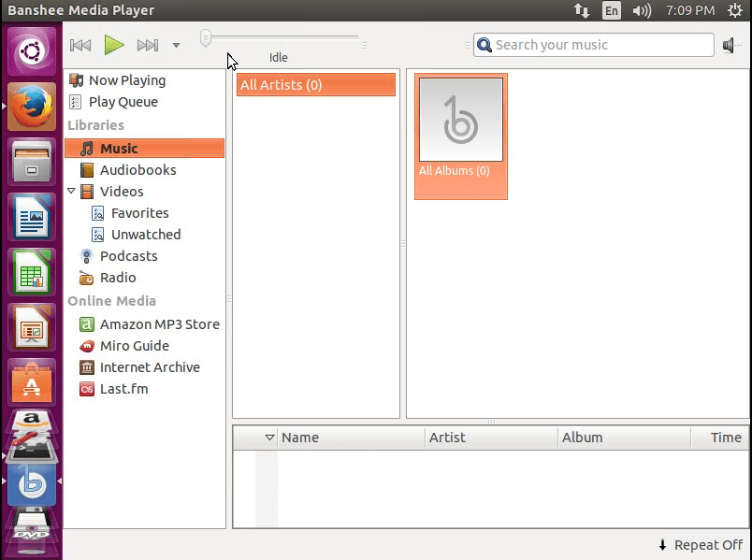752x560 pixels.
Task: Launch Firefox from the launcher
Action: [x=32, y=106]
